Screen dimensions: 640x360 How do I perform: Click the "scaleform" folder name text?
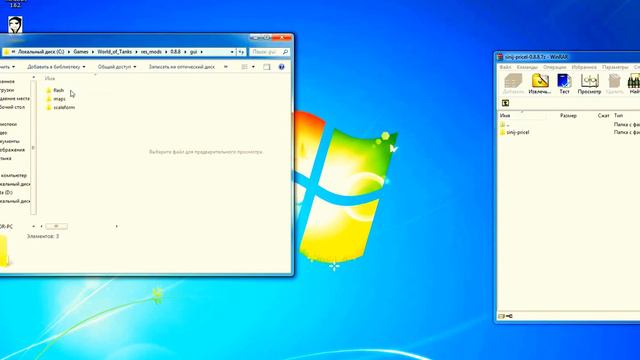coord(64,107)
